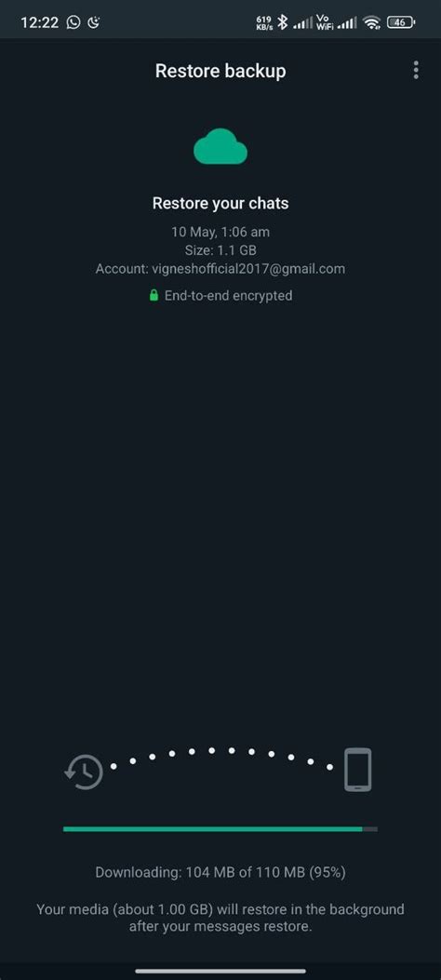Tap the do-not-disturb moon icon
The image size is (441, 980).
pyautogui.click(x=94, y=22)
